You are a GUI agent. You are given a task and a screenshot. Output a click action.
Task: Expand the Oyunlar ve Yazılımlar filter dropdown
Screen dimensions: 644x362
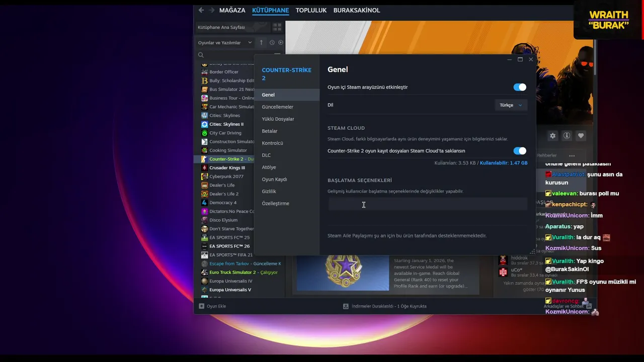225,43
